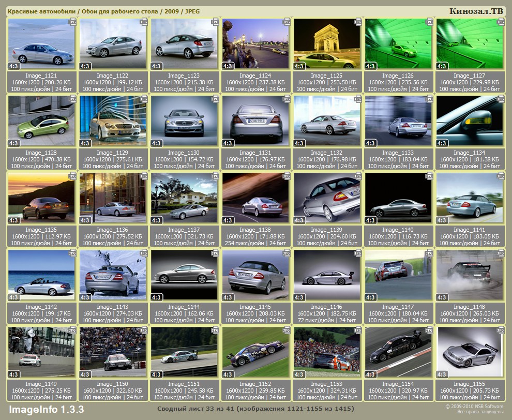The image size is (512, 420).
Task: Click the '321.73 КБ' size under Image_1137
Action: pyautogui.click(x=200, y=236)
